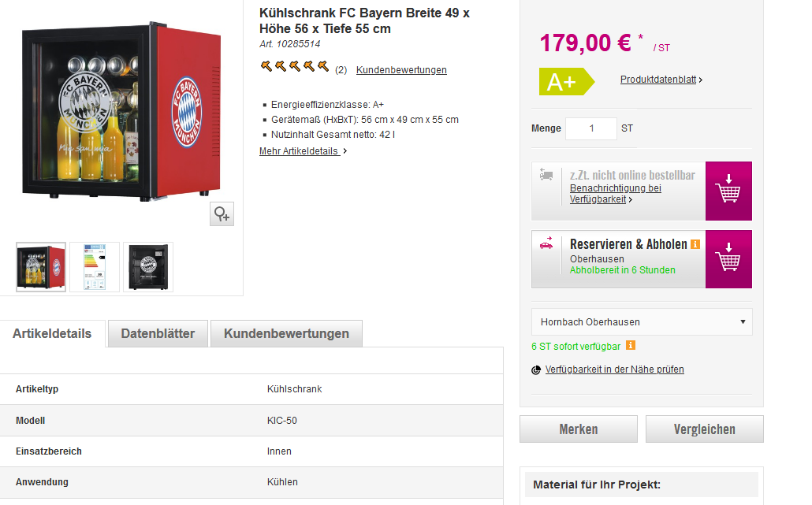Open Kundenbewertungen link next to rating
The image size is (812, 505).
401,70
